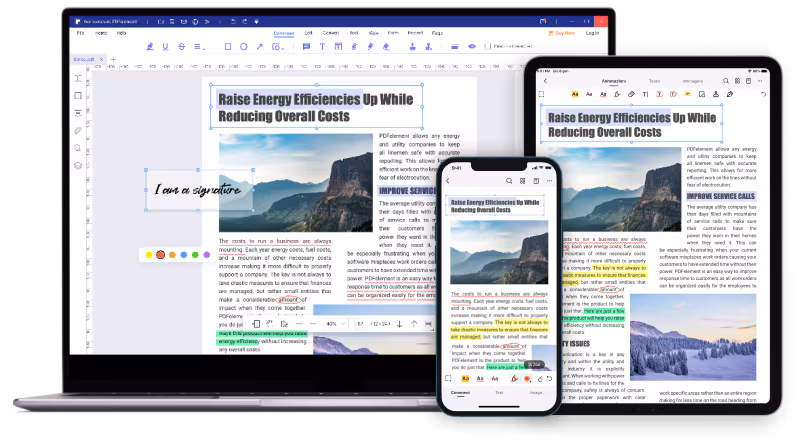Close the open PDF document tab on the laptop
The height and width of the screenshot is (444, 798).
pyautogui.click(x=101, y=60)
